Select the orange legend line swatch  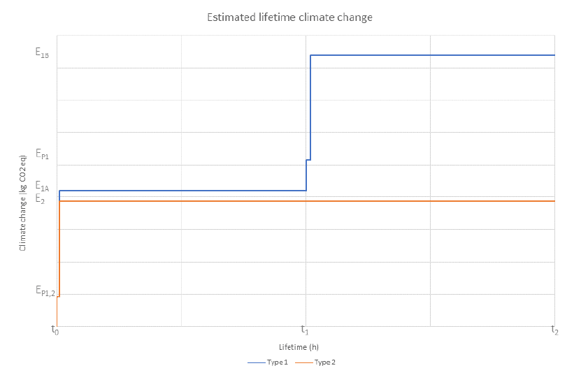click(x=304, y=362)
